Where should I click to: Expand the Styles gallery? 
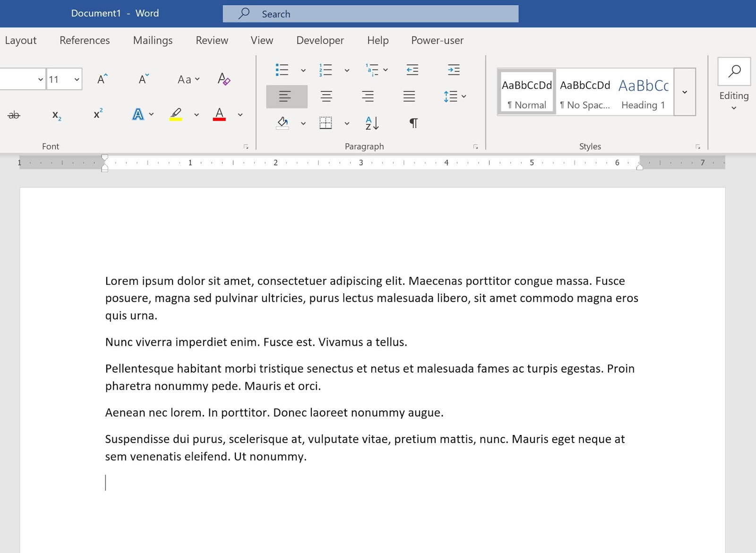[x=684, y=92]
